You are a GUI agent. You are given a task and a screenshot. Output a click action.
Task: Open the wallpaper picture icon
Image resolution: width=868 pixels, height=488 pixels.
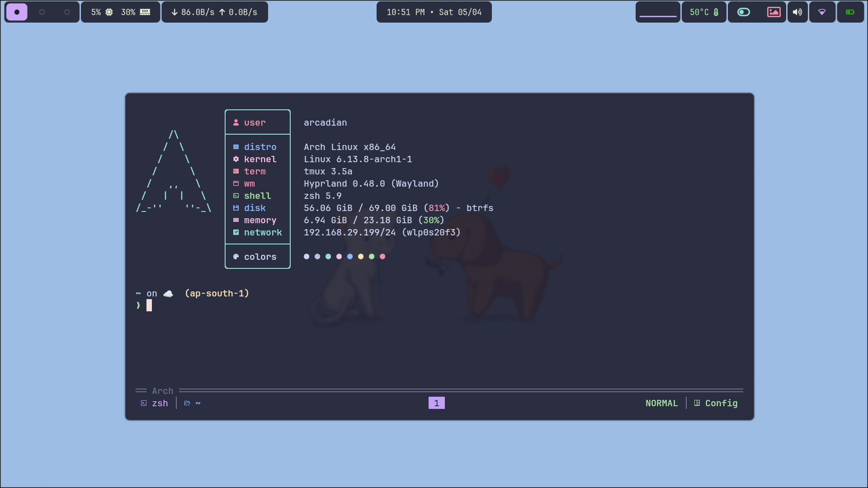click(774, 12)
